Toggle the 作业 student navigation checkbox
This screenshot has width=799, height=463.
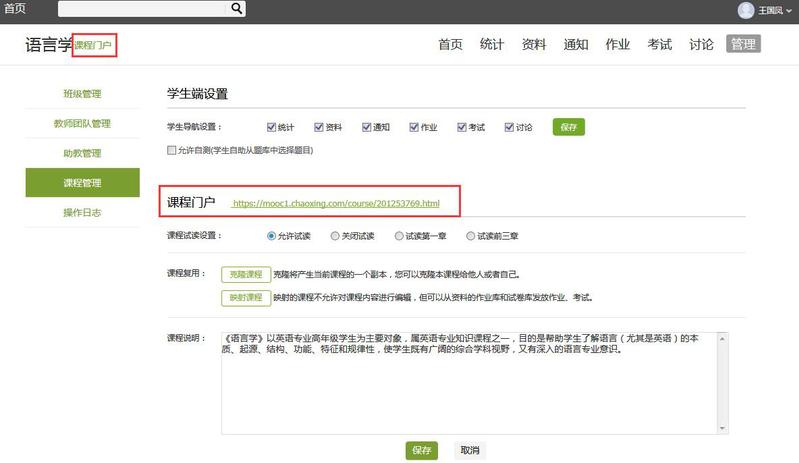click(414, 127)
